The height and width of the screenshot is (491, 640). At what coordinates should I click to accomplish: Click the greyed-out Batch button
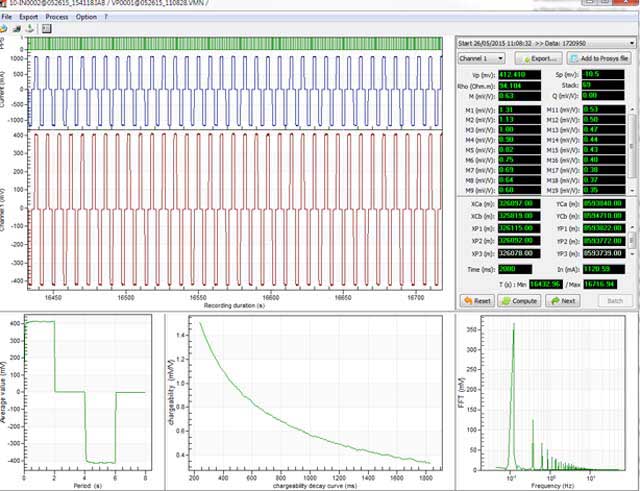[615, 301]
